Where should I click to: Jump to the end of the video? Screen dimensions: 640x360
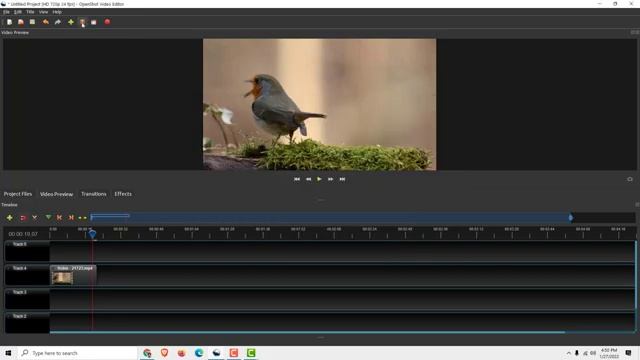(x=342, y=179)
